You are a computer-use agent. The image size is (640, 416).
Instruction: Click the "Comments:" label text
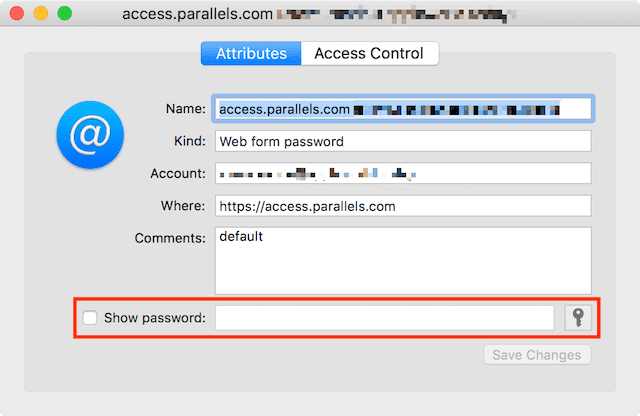[x=170, y=239]
